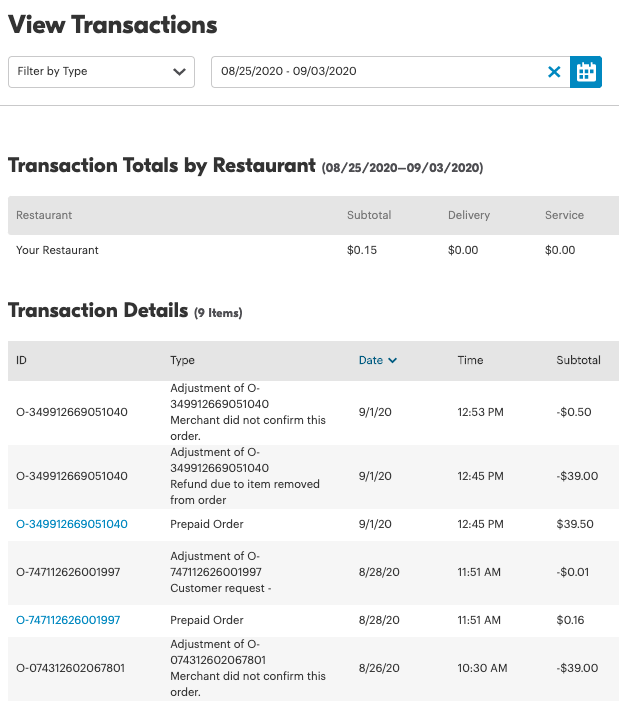
Task: Click the Time column header
Action: [470, 360]
